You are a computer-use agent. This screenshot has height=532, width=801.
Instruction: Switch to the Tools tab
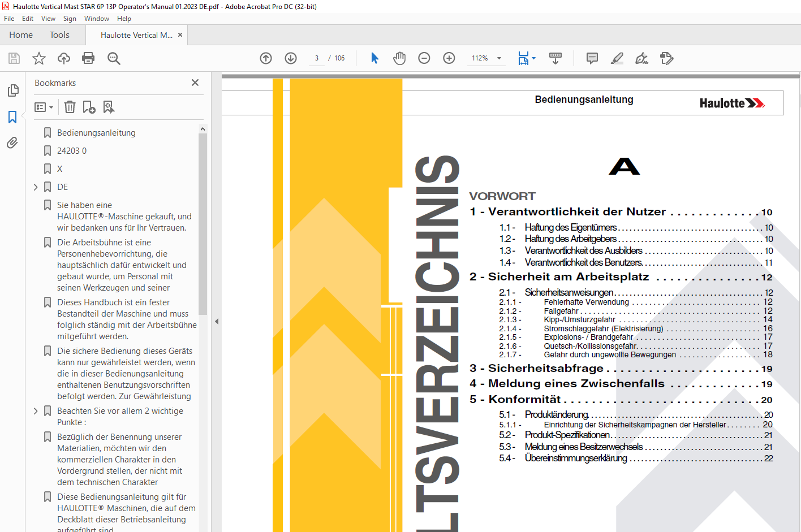[59, 35]
